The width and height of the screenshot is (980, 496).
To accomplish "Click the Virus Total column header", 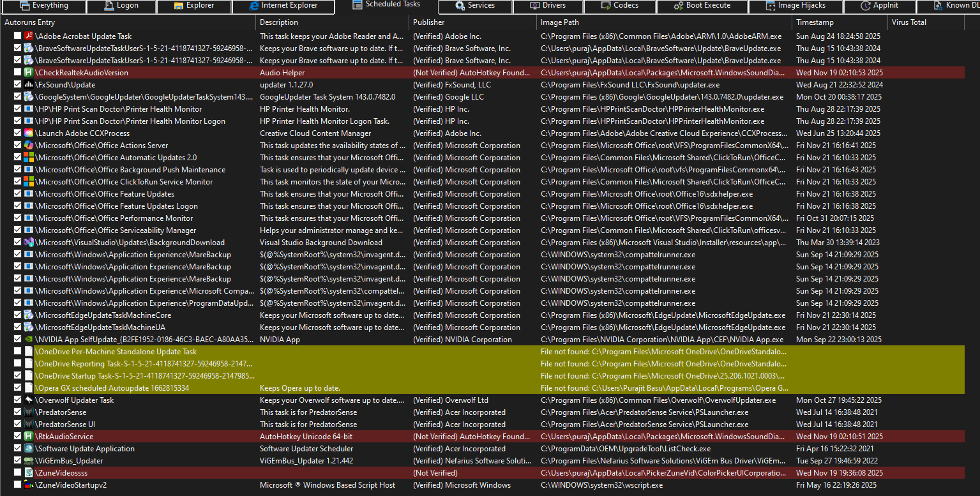I will [926, 22].
